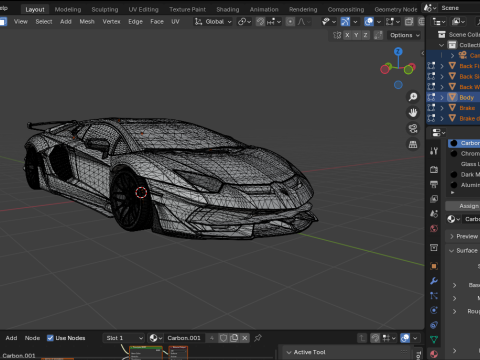Open Render properties tab
480x360 pixels.
coord(434,169)
